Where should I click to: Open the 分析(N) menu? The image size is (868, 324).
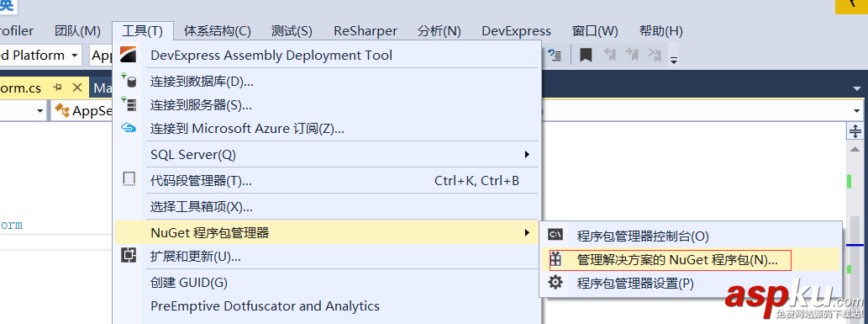439,31
